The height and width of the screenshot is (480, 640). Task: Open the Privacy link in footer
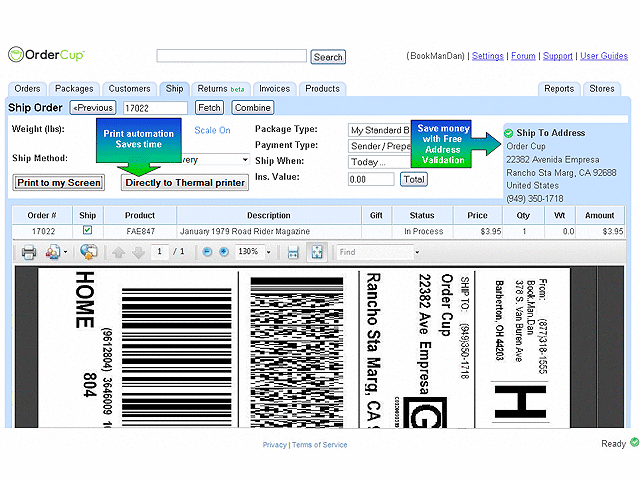pos(274,445)
